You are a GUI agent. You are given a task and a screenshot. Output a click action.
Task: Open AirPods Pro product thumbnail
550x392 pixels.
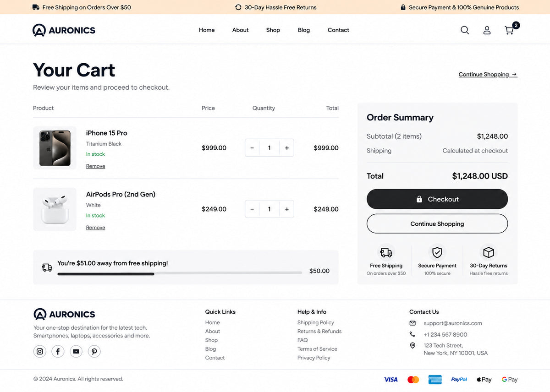[55, 209]
